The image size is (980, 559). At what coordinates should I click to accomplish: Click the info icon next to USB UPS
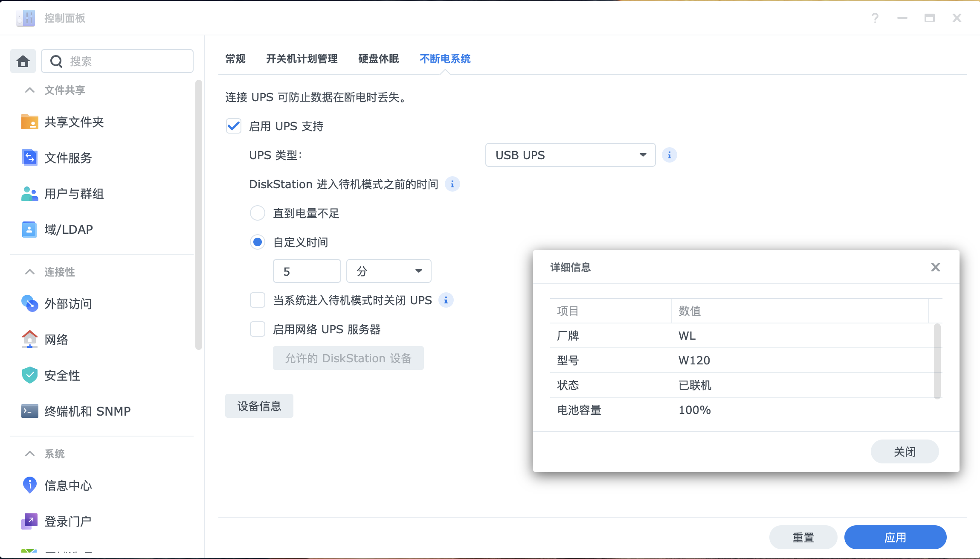669,155
